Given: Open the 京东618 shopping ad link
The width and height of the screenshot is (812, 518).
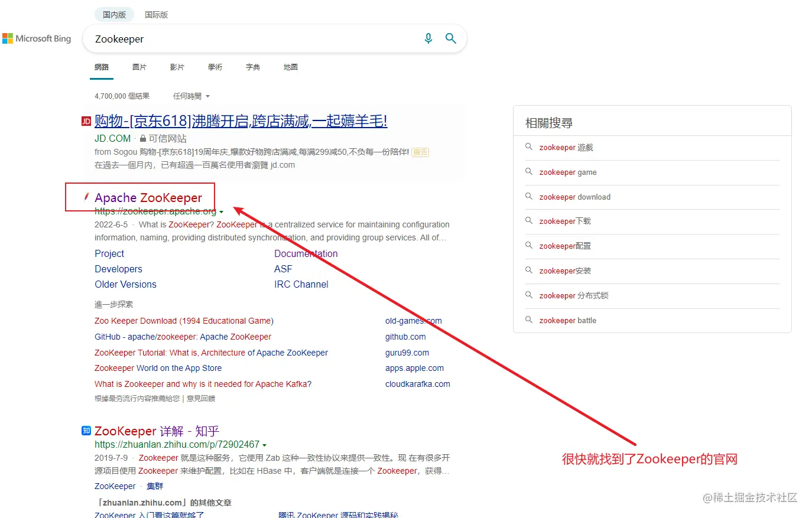Looking at the screenshot, I should [x=241, y=121].
